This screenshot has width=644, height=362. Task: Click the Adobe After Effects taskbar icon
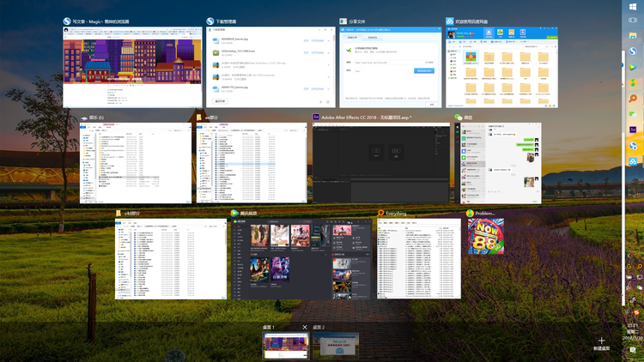[x=633, y=130]
